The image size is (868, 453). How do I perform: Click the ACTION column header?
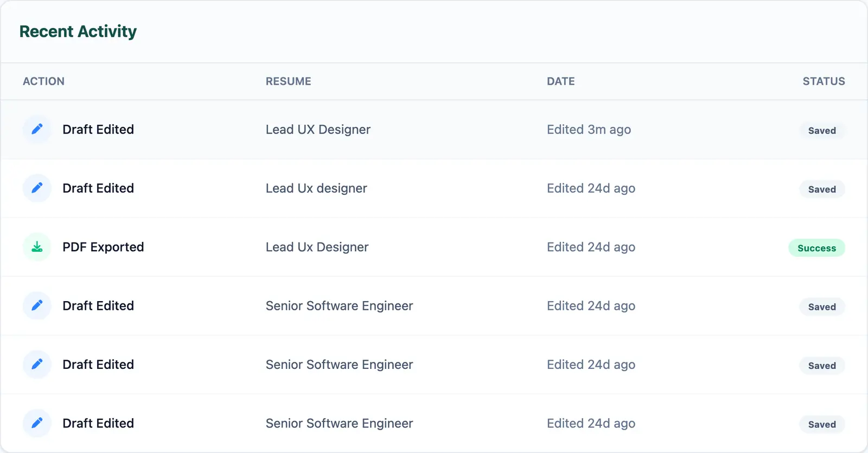pyautogui.click(x=43, y=81)
